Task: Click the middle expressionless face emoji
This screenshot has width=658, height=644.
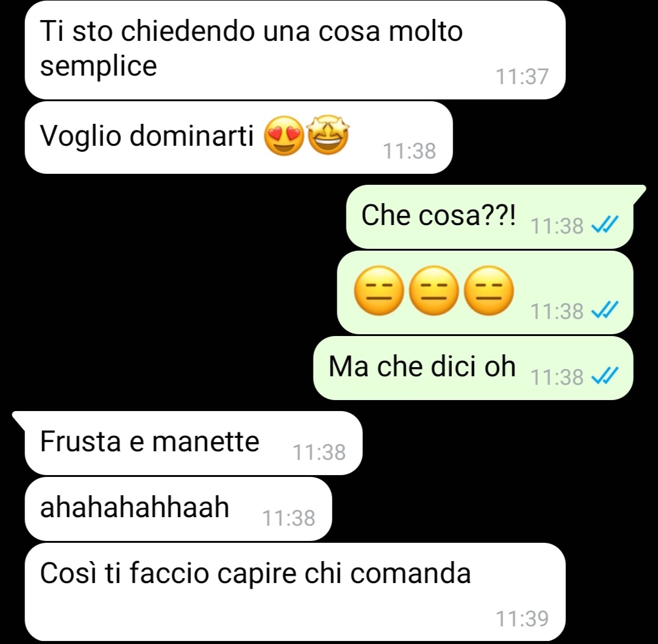Action: coord(434,290)
